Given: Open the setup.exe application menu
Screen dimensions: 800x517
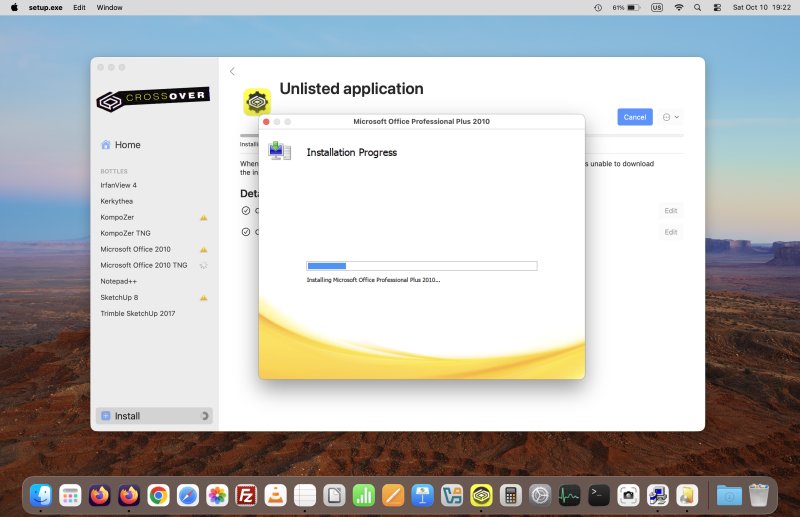Looking at the screenshot, I should coord(45,8).
